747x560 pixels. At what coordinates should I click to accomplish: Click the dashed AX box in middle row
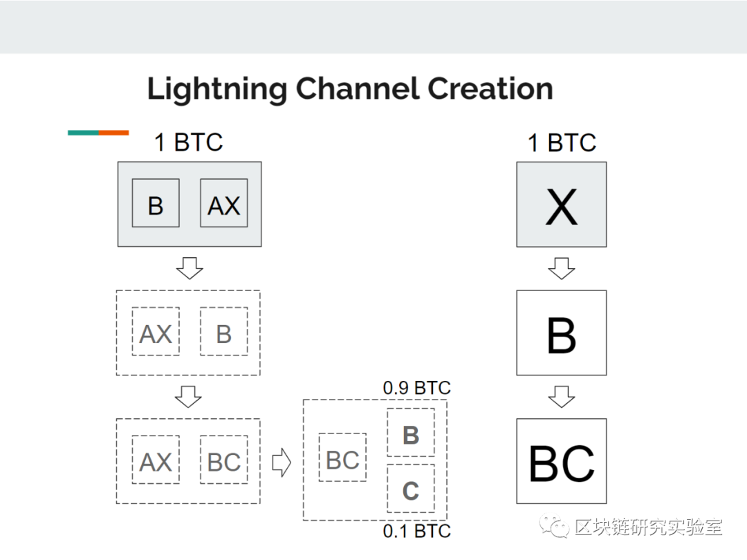coord(156,331)
